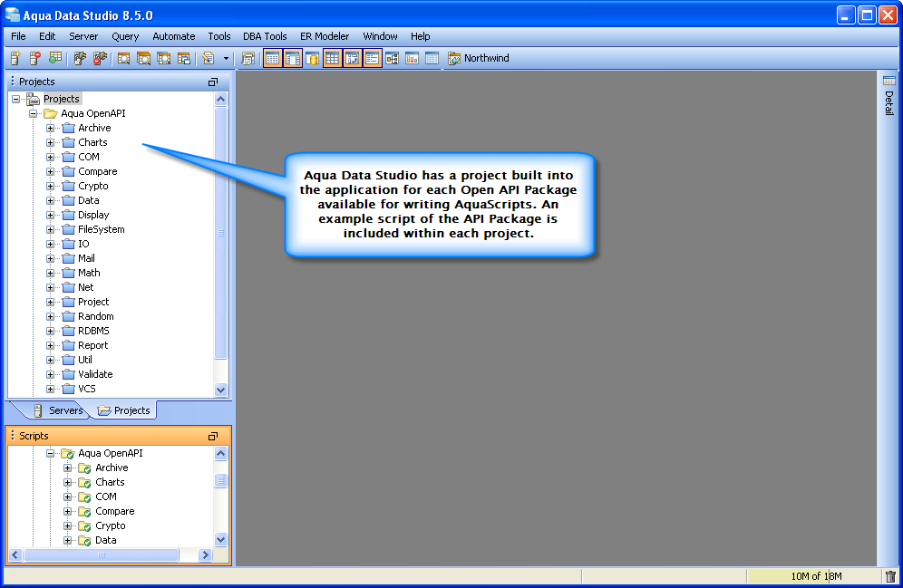Click the Data folder icon in Scripts panel

[84, 540]
